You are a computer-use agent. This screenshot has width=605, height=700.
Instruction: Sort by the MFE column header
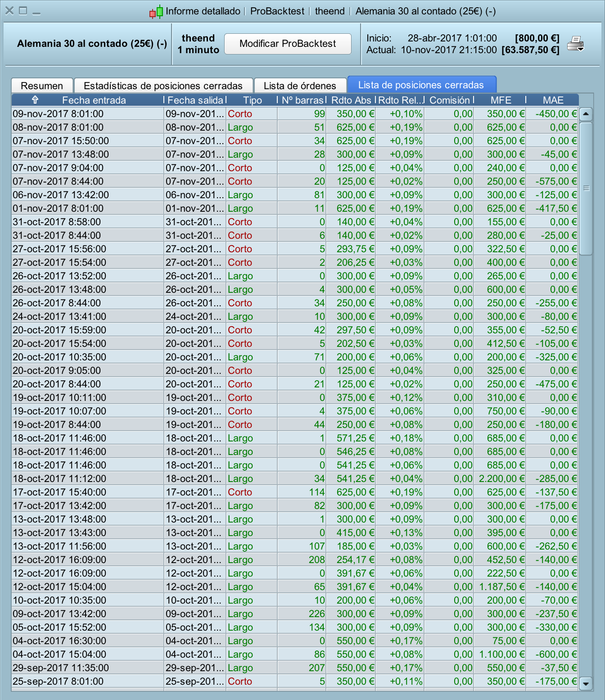[x=501, y=100]
